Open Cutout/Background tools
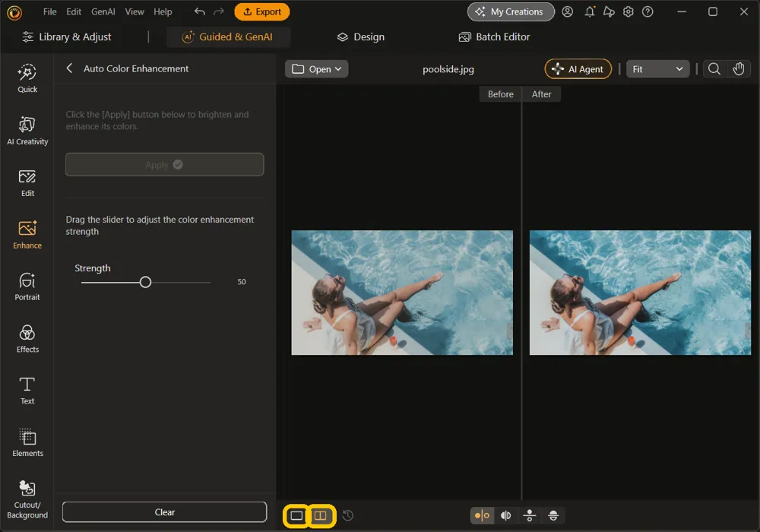 [x=27, y=499]
